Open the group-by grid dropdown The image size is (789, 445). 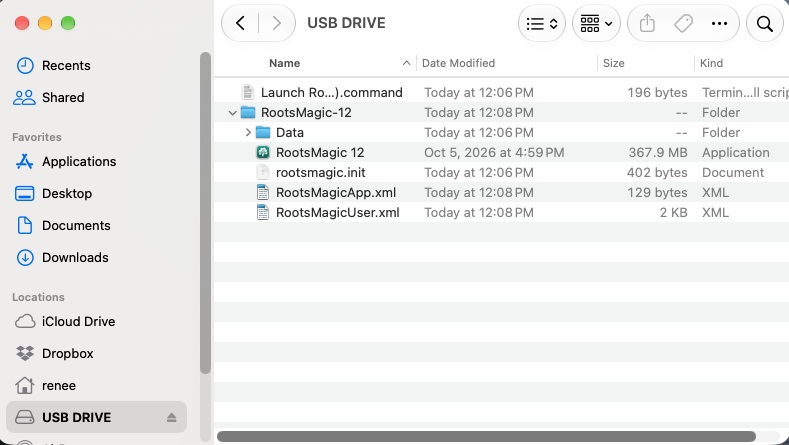[x=596, y=24]
